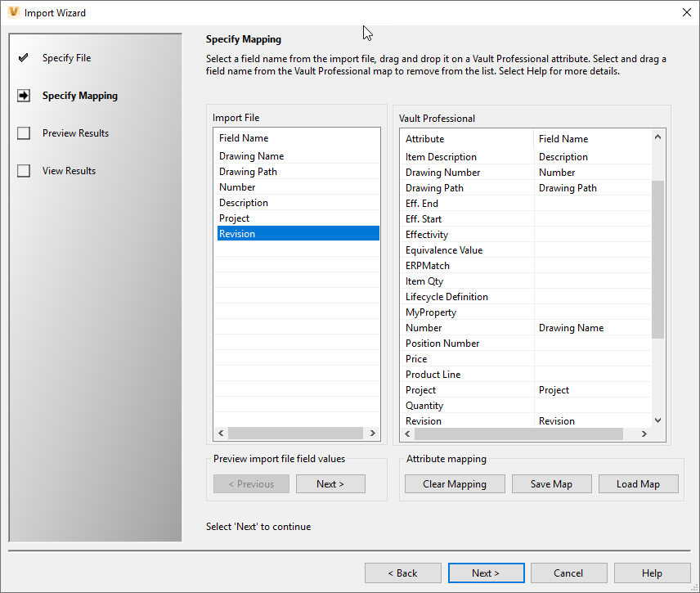Viewport: 700px width, 593px height.
Task: Click the arrow icon beside Specify Mapping
Action: point(25,96)
